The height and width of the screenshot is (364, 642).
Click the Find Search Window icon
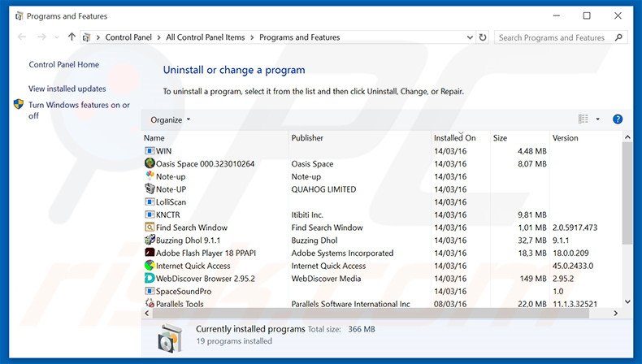click(150, 227)
